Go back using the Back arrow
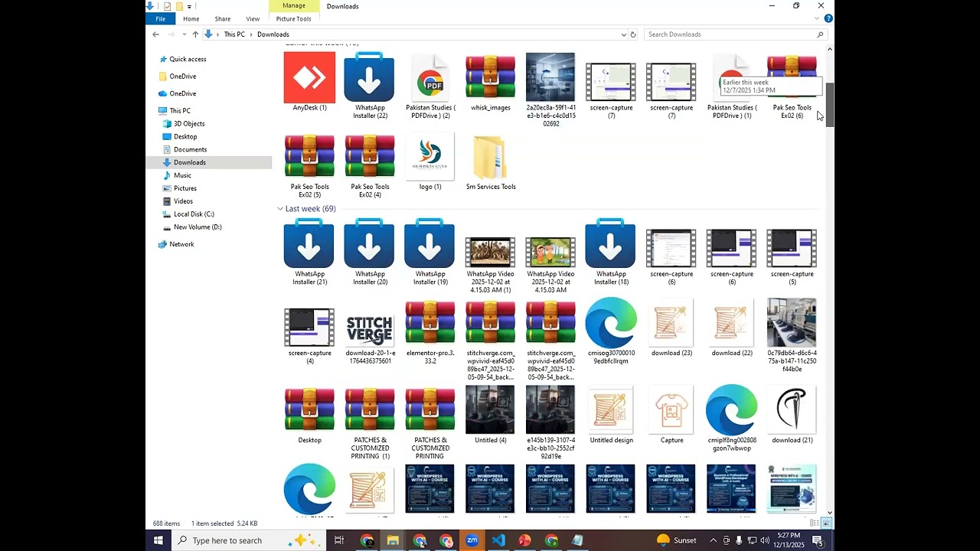Screen dimensions: 980x551 pyautogui.click(x=155, y=34)
